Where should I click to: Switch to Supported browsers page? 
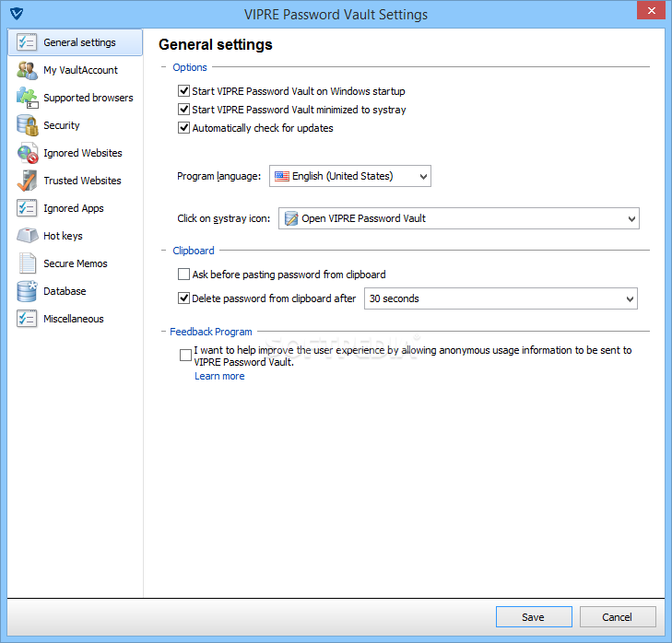point(88,98)
